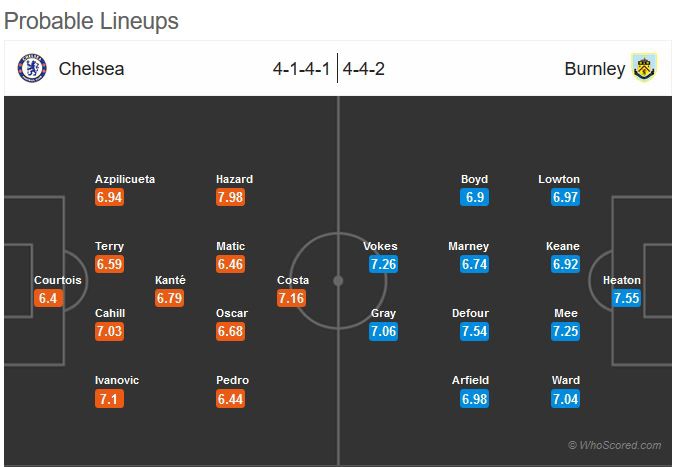
Task: Click the Chelsea 4-1-4-1 formation label
Action: (x=302, y=69)
